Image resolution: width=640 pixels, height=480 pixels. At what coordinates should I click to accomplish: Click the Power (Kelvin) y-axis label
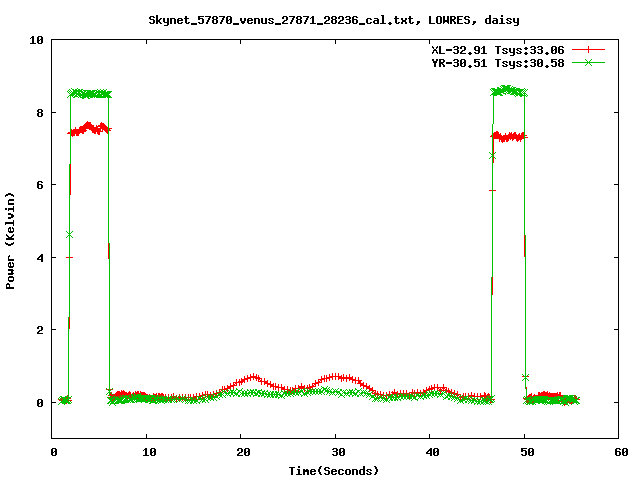(x=10, y=241)
